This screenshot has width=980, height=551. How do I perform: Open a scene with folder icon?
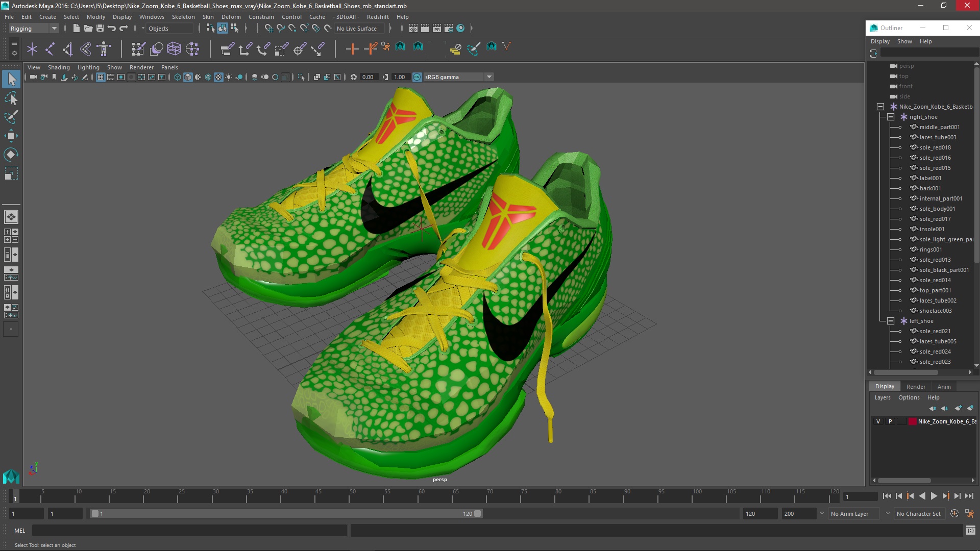click(88, 29)
